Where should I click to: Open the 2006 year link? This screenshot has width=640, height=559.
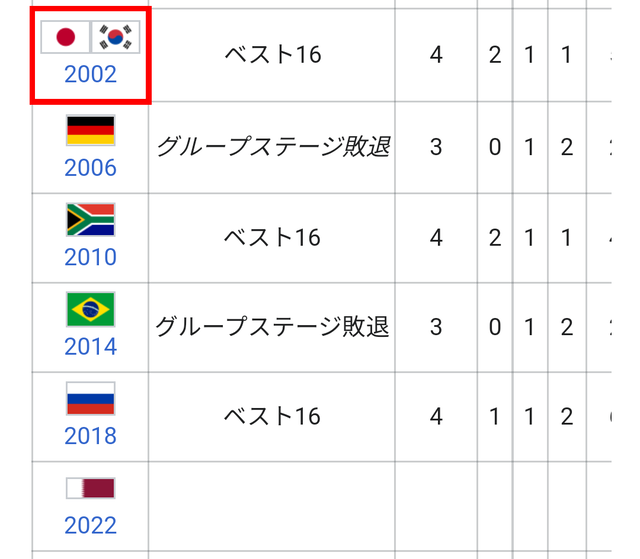(91, 167)
